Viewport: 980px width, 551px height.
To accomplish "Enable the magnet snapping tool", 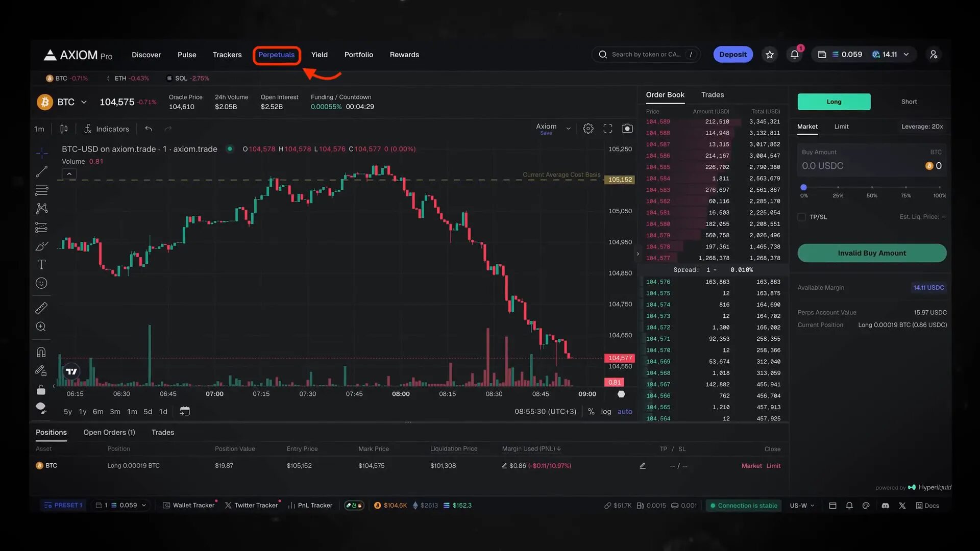I will coord(41,351).
